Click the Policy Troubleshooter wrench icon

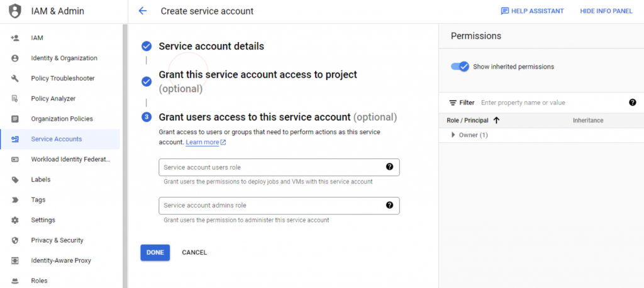[15, 79]
